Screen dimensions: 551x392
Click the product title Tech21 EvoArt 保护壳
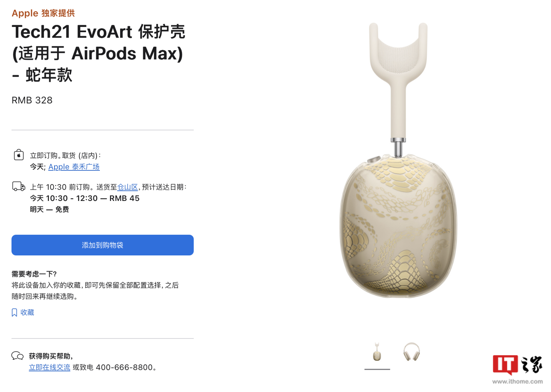coord(98,32)
